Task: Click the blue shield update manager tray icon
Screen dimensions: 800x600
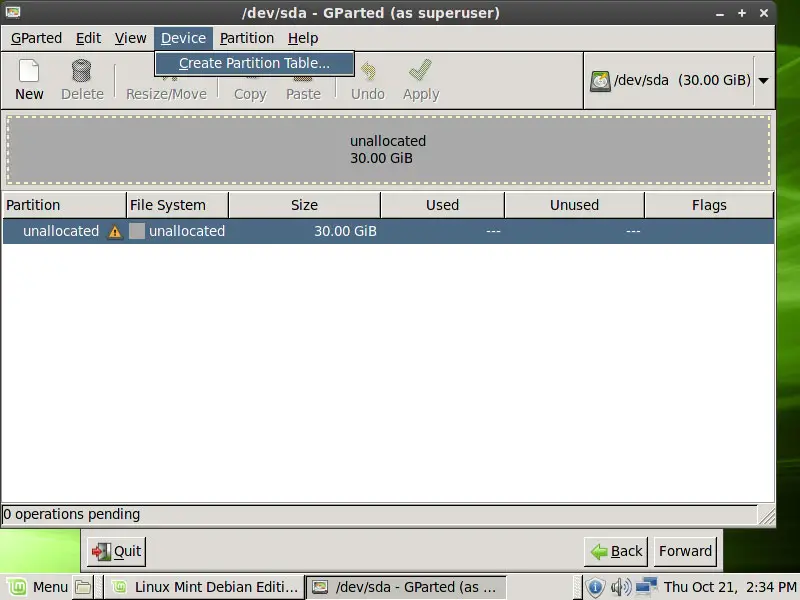Action: 595,587
